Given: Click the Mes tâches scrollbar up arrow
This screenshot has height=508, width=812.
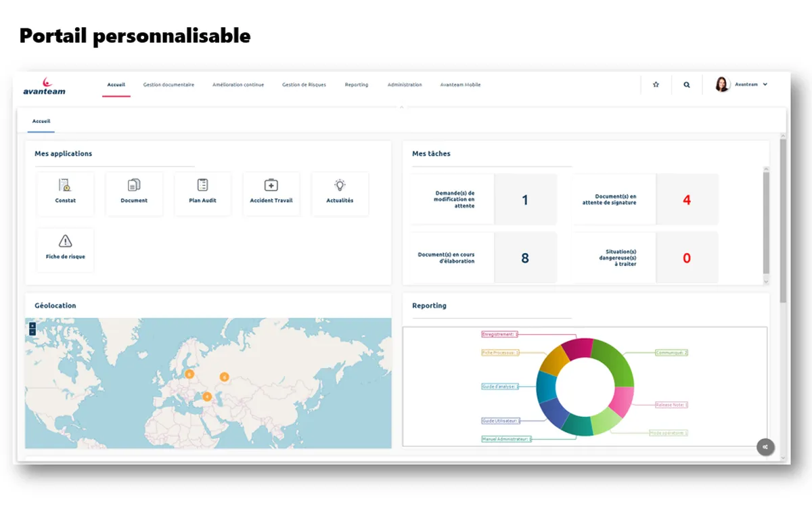Looking at the screenshot, I should click(766, 168).
